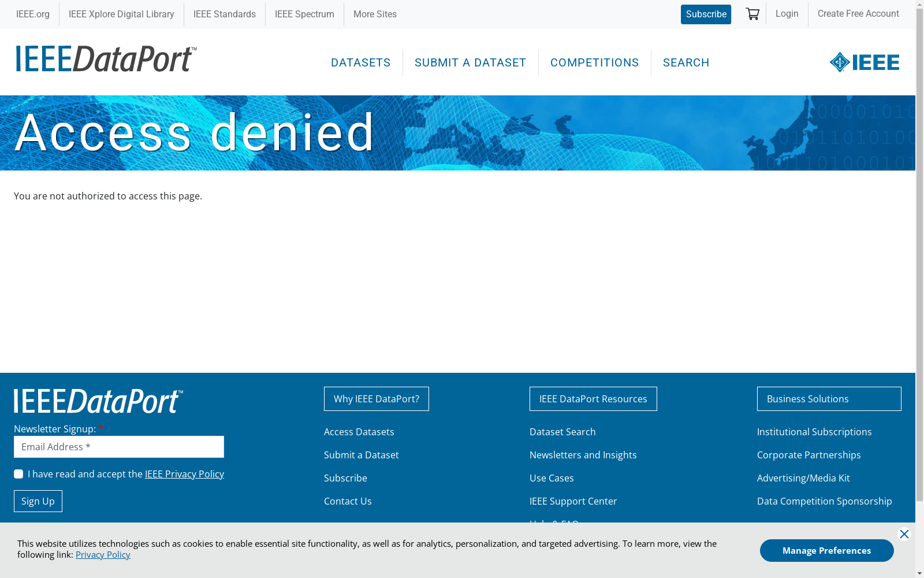Open Data Competition Sponsorship link
Viewport: 924px width, 578px height.
pos(825,501)
